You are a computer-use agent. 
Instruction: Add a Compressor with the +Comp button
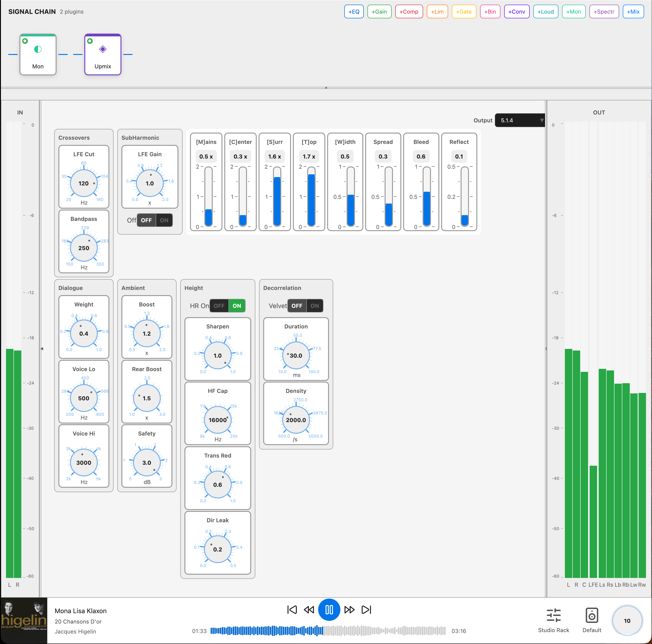[x=409, y=11]
